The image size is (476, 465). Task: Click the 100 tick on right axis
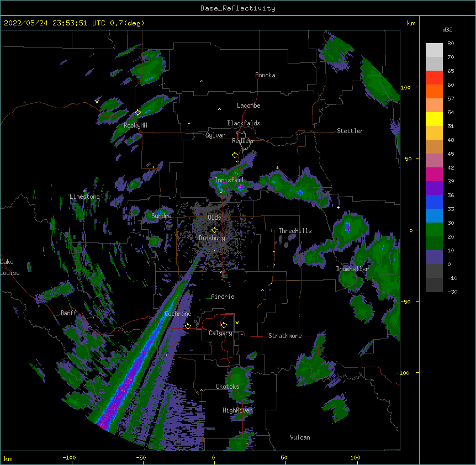[x=405, y=87]
